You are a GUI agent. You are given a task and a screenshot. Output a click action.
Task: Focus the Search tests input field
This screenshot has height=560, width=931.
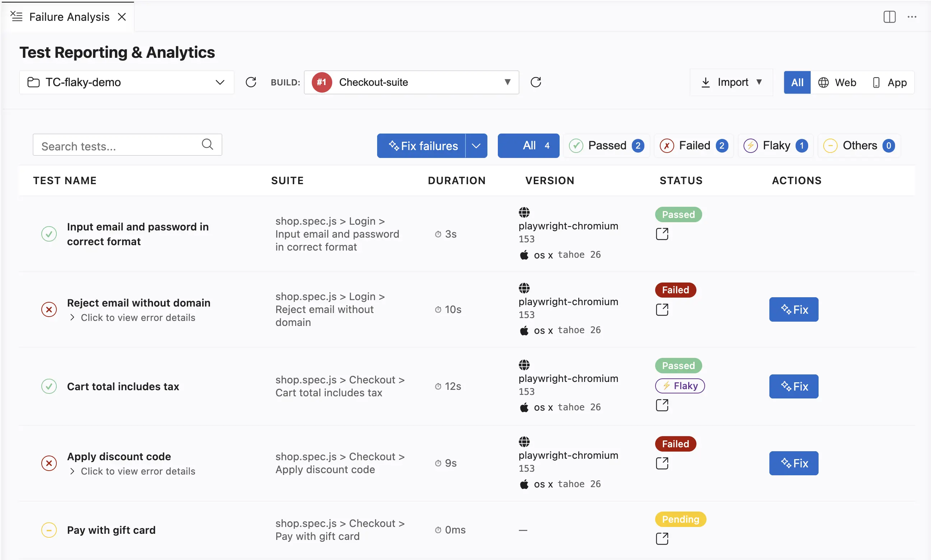coord(127,145)
